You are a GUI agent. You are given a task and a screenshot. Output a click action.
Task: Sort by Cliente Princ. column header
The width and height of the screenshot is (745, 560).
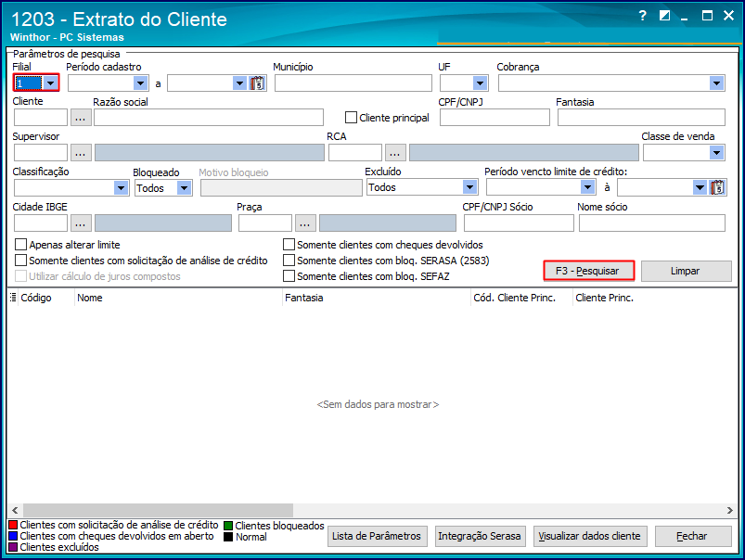coord(655,298)
